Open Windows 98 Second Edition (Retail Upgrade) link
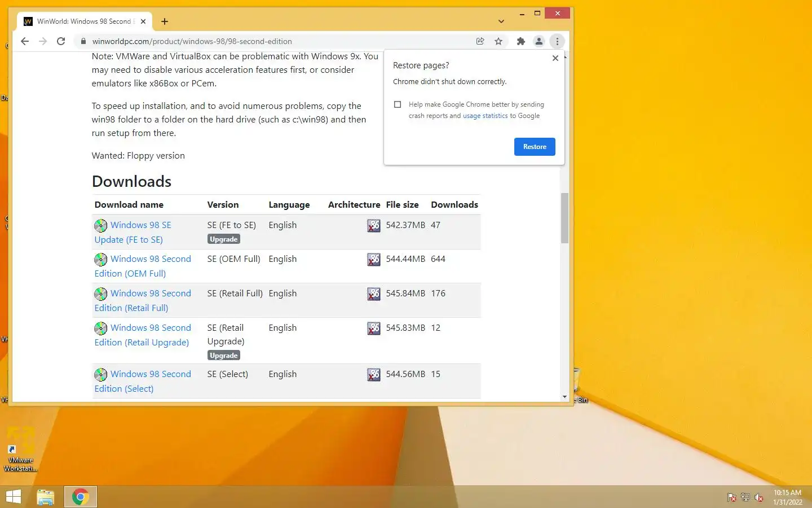The height and width of the screenshot is (508, 812). click(143, 335)
